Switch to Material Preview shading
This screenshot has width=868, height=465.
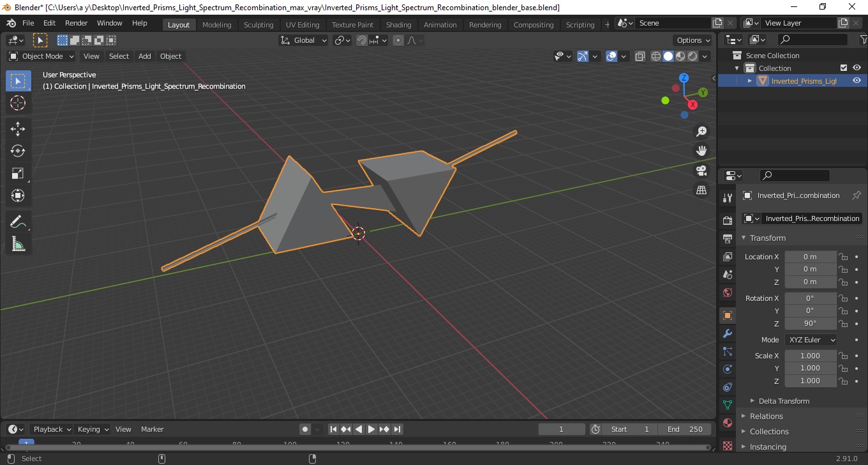tap(680, 56)
